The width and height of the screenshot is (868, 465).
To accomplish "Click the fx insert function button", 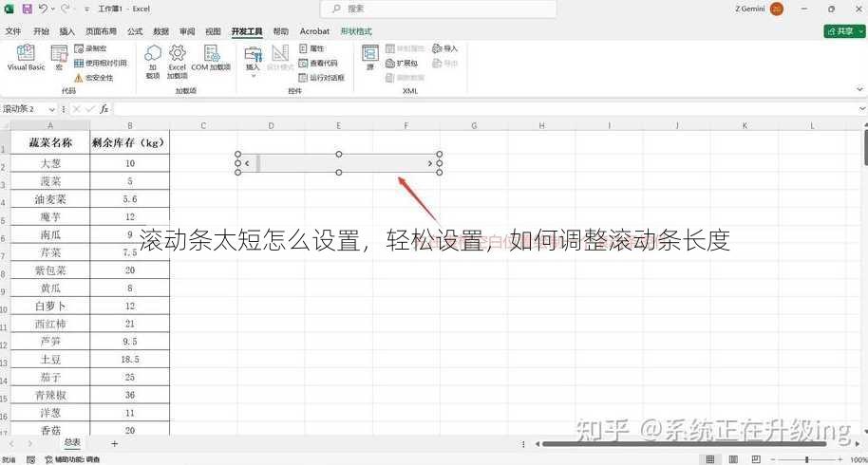I will pos(104,109).
